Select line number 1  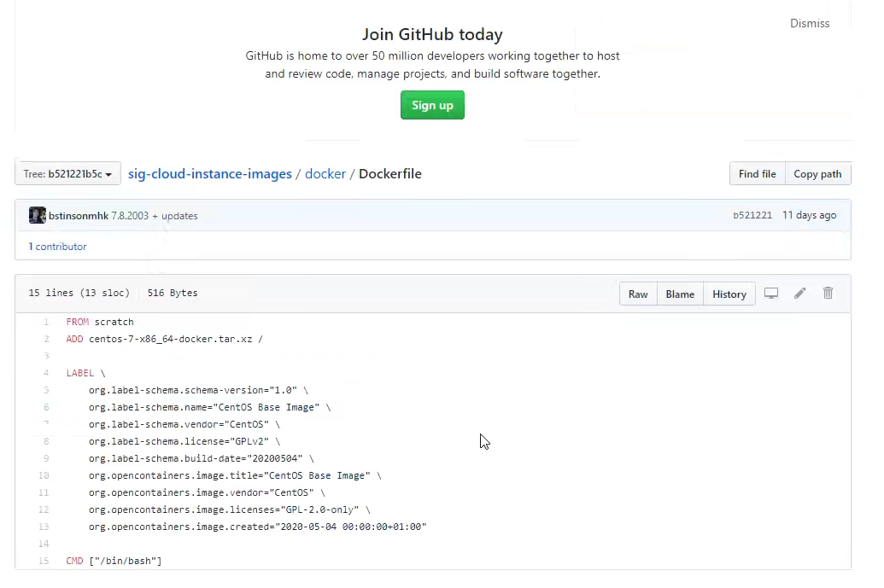click(46, 322)
